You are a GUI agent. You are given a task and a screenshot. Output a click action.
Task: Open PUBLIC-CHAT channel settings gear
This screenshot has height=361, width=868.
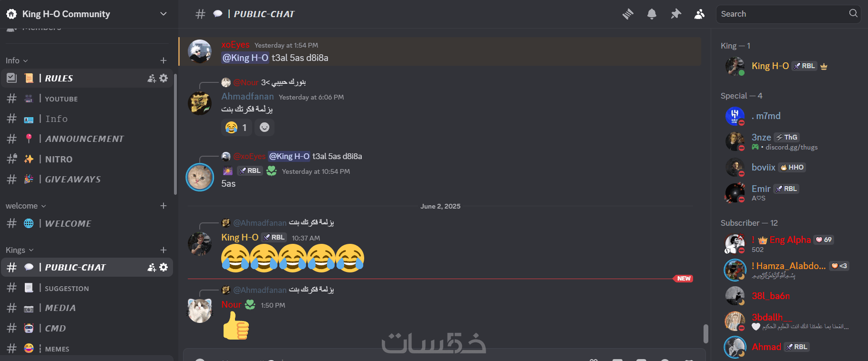[163, 267]
